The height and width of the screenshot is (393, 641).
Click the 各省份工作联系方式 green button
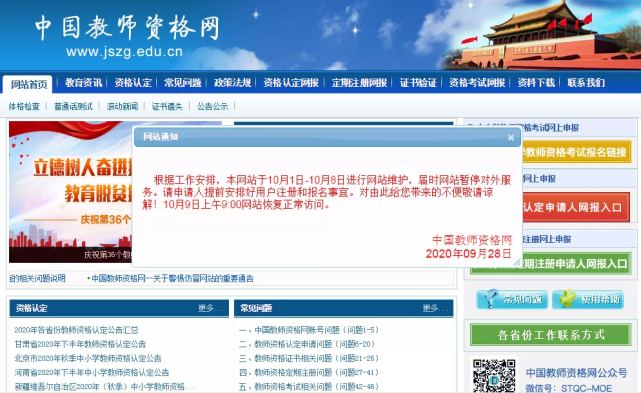point(550,335)
